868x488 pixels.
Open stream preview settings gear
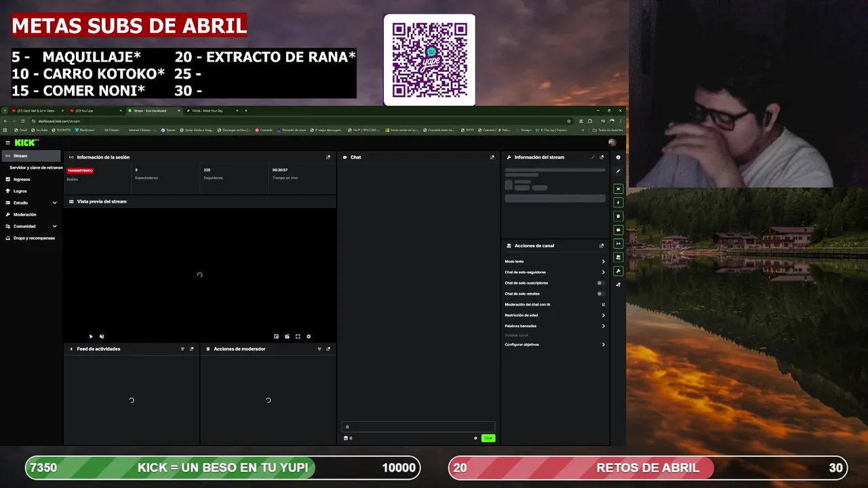309,336
